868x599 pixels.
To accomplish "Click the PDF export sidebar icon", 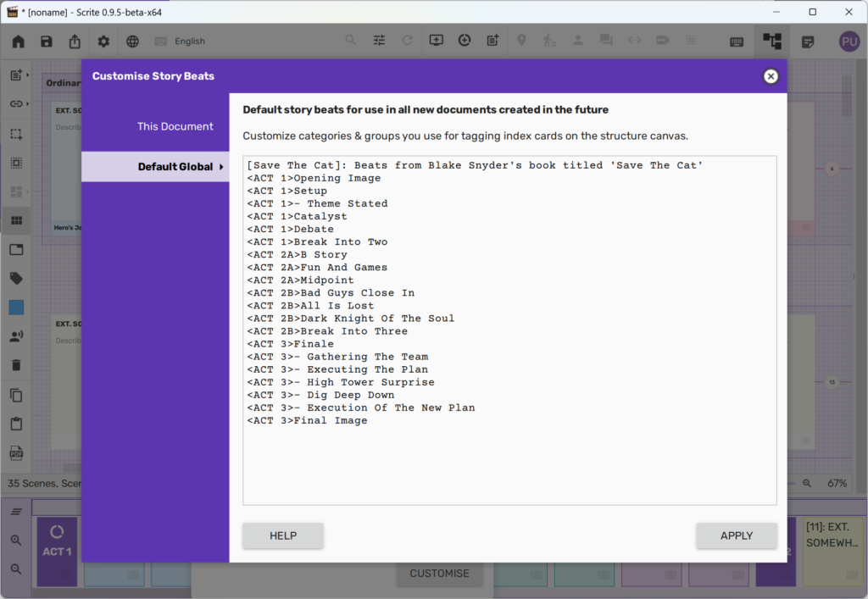I will pyautogui.click(x=17, y=453).
